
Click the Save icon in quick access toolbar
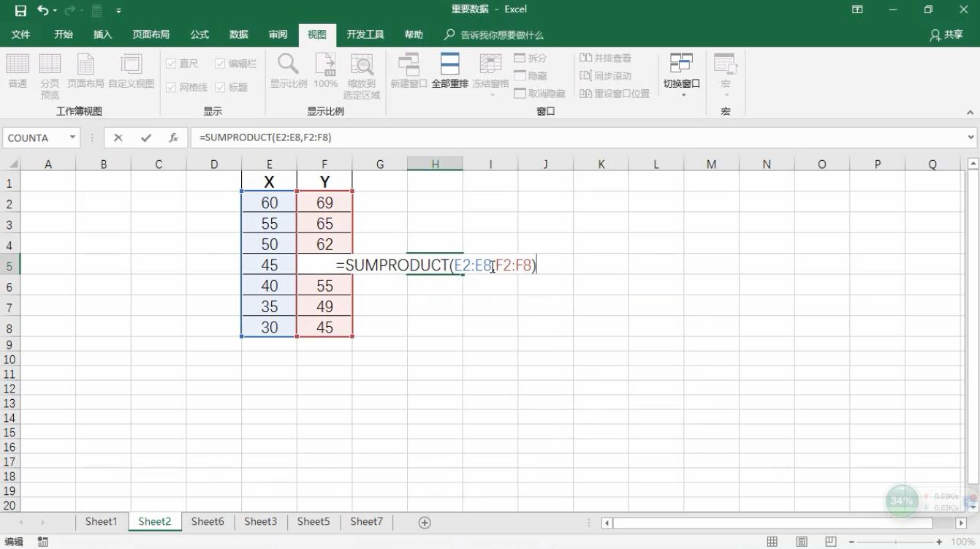coord(20,10)
